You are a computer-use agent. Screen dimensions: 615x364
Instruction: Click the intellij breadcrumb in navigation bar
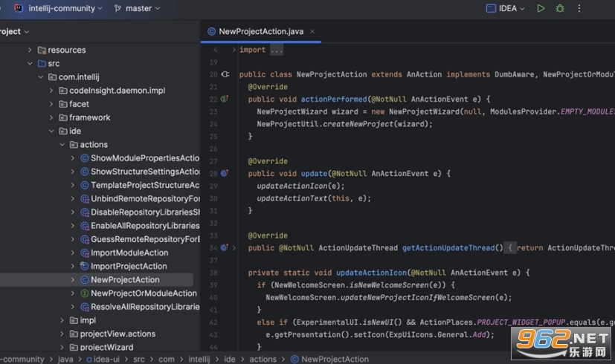pos(199,359)
